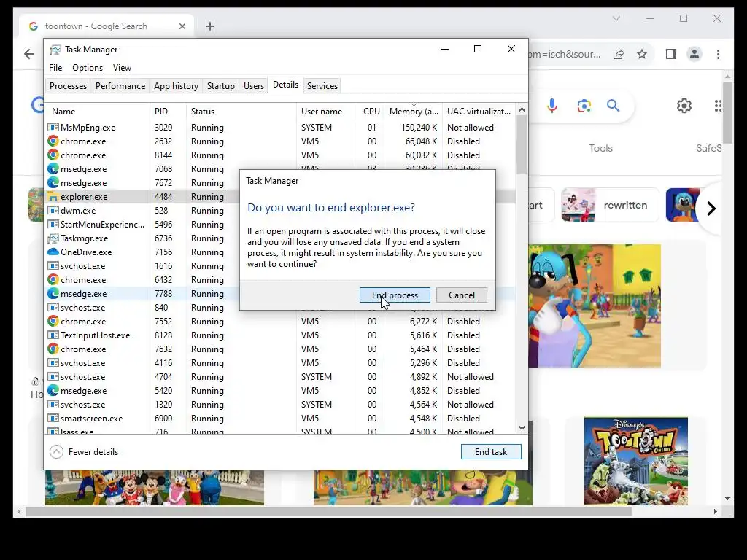Click the Taskmgr.exe process icon
The height and width of the screenshot is (560, 747).
[53, 238]
